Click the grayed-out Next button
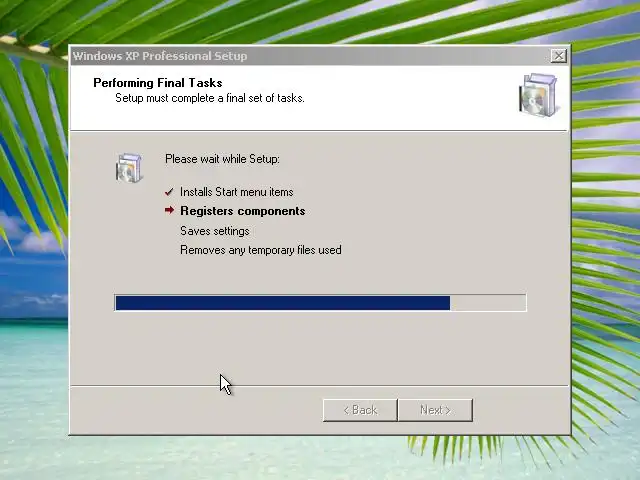The height and width of the screenshot is (480, 640). pyautogui.click(x=436, y=410)
